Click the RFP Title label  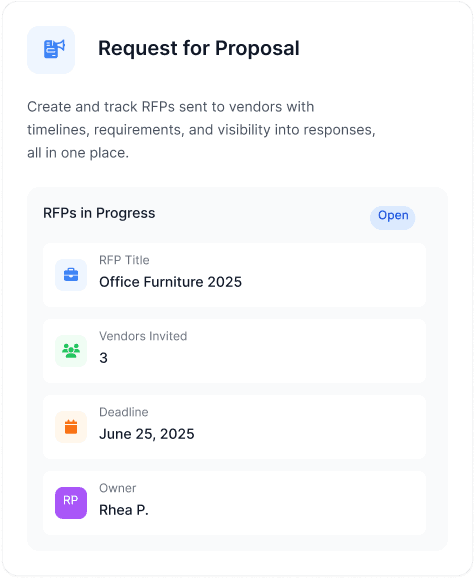coord(124,260)
